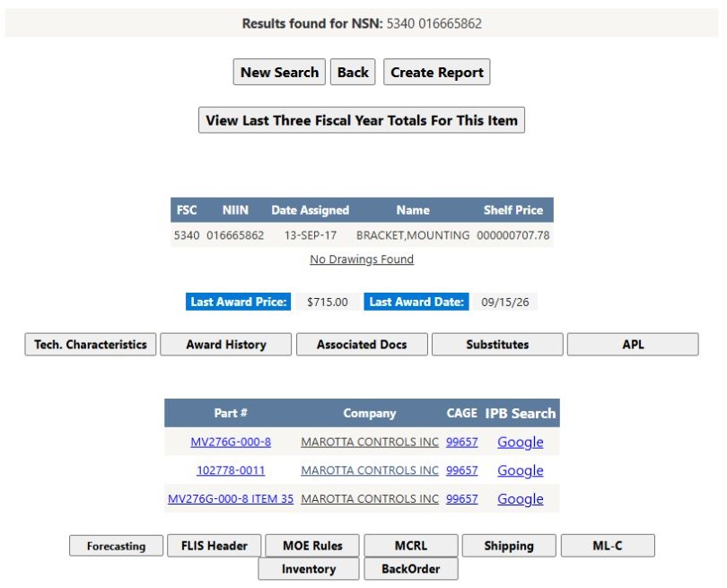
Task: Open CAGE 99657 in ITEM 35 row
Action: point(462,498)
